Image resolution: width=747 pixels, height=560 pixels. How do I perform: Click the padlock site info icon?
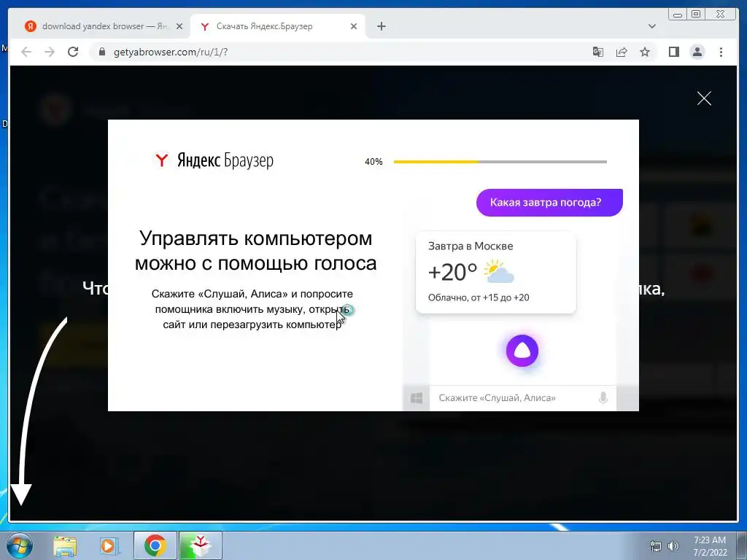point(101,52)
